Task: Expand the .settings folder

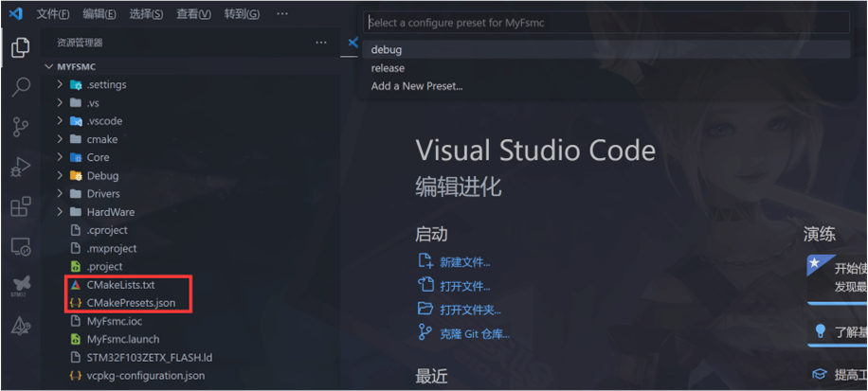Action: (105, 85)
